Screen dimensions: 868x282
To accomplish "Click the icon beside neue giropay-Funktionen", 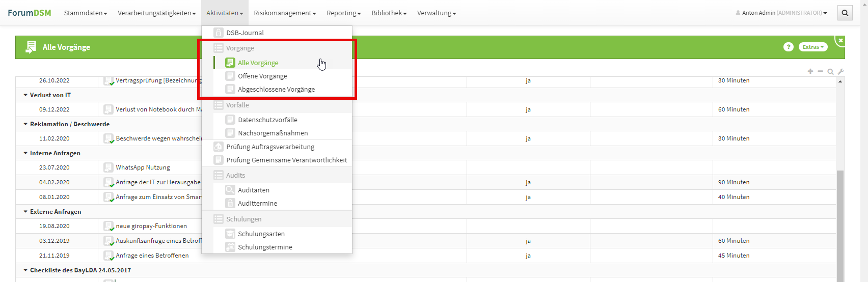I will coord(108,226).
